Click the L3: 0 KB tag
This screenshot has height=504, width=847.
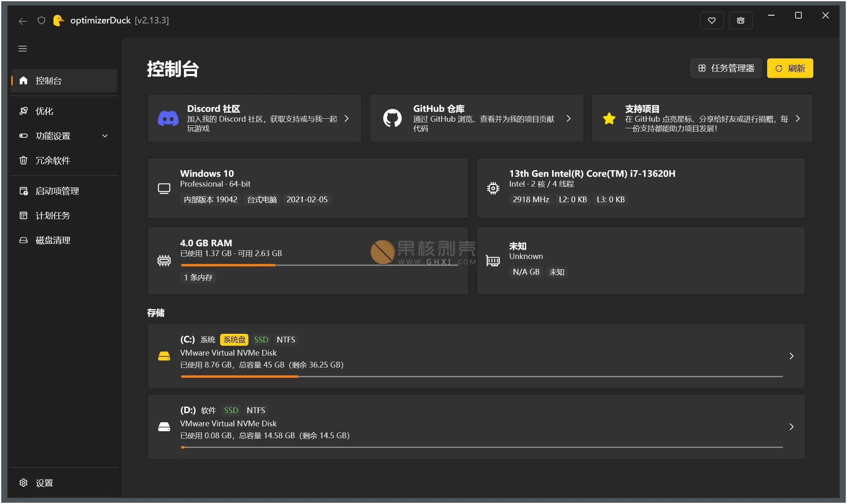(610, 199)
